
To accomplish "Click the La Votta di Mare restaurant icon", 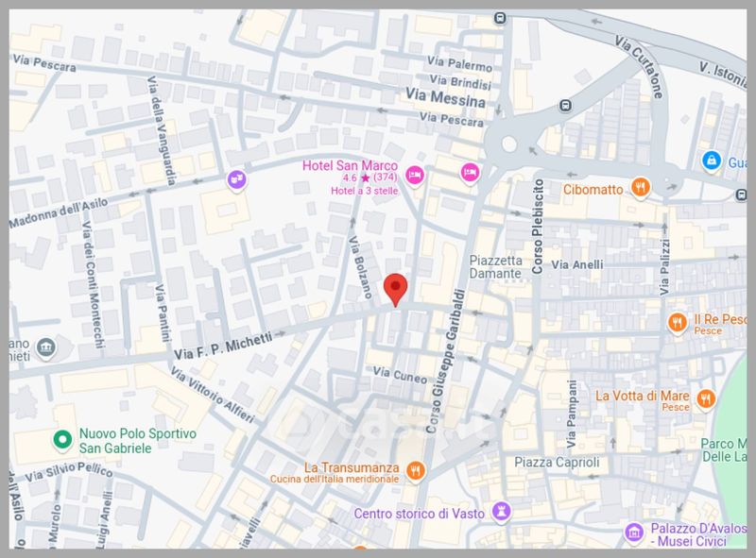I will (705, 399).
